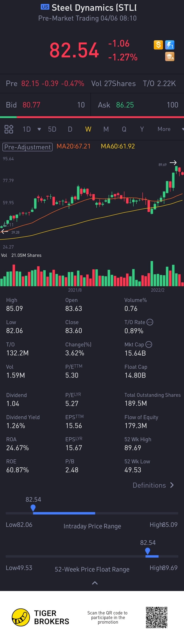Tap the Vol 21.05M Shares label
The image size is (184, 644).
(x=21, y=255)
